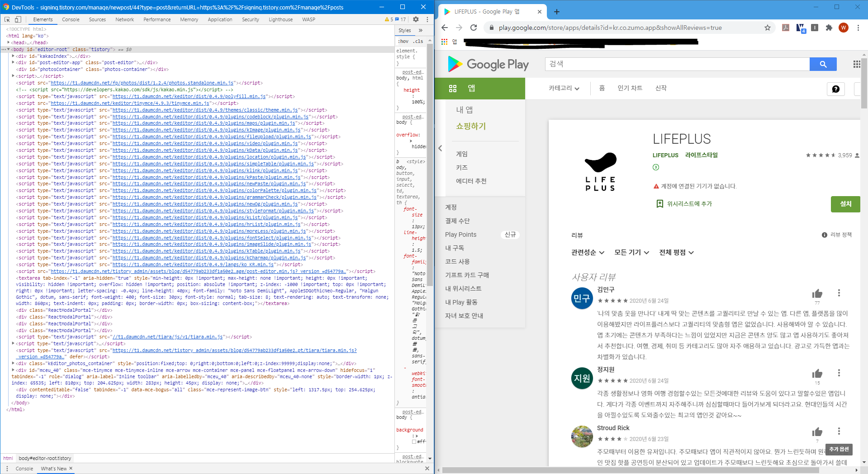Open the polyfill.min.js script link
This screenshot has height=474, width=868.
point(189,96)
